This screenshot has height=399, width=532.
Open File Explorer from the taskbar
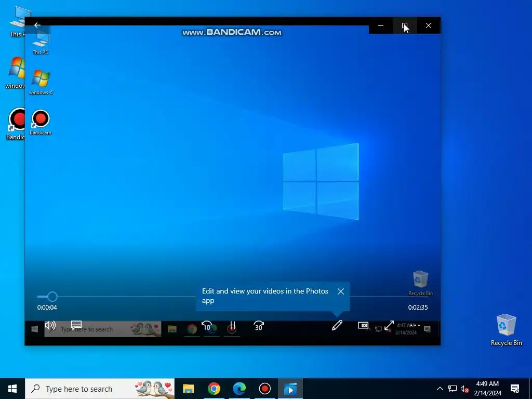click(188, 389)
